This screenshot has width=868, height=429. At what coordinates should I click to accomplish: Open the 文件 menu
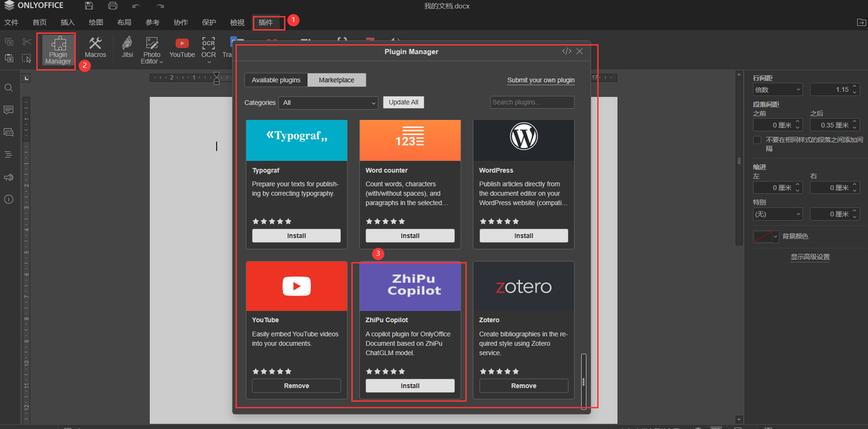tap(12, 22)
